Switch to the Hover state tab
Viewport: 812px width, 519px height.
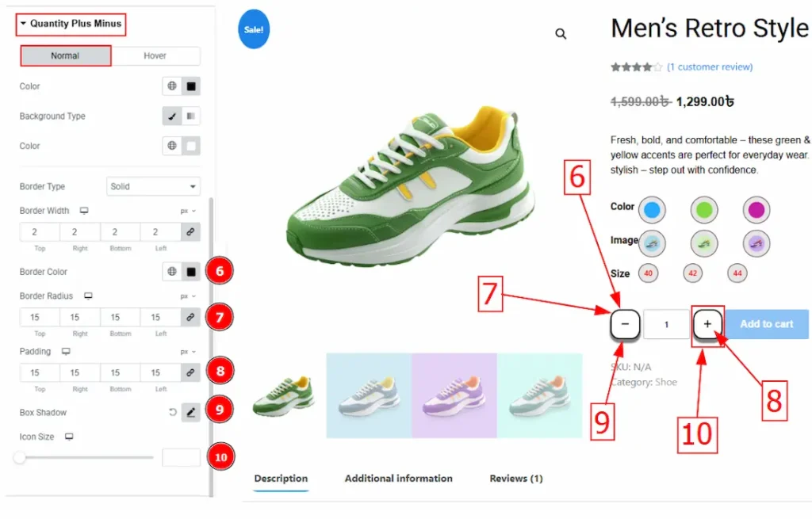155,55
